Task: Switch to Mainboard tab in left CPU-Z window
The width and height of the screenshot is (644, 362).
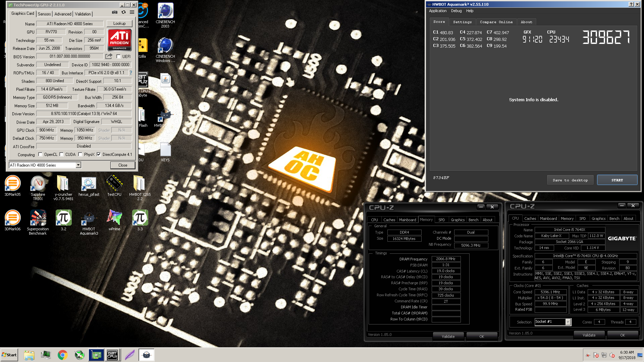Action: point(407,220)
